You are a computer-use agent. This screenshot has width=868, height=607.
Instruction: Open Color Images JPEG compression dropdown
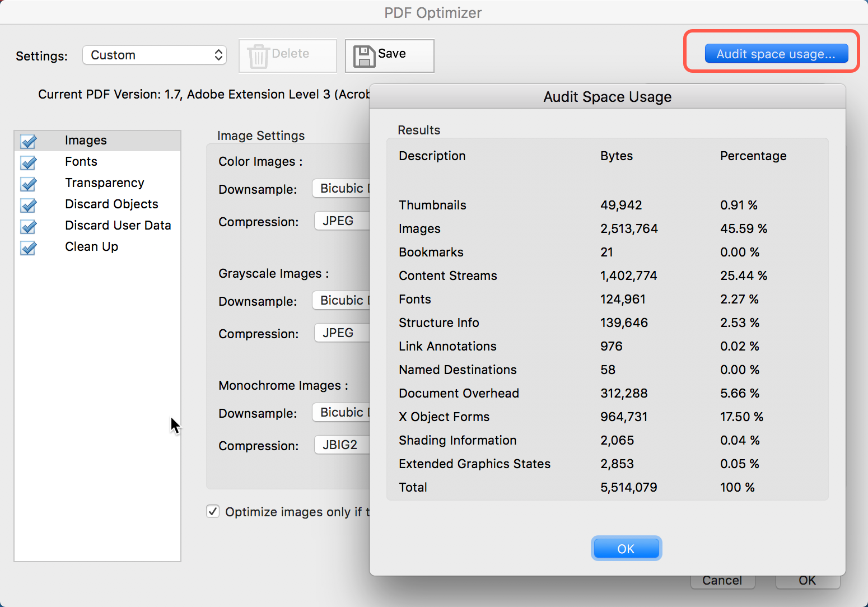pos(342,221)
